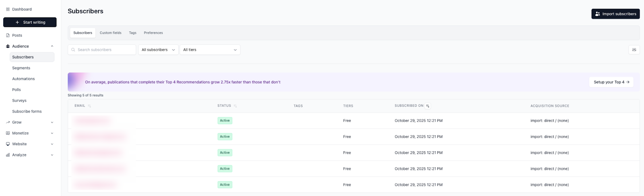The width and height of the screenshot is (644, 196).
Task: Open the column settings filter icon
Action: (634, 50)
